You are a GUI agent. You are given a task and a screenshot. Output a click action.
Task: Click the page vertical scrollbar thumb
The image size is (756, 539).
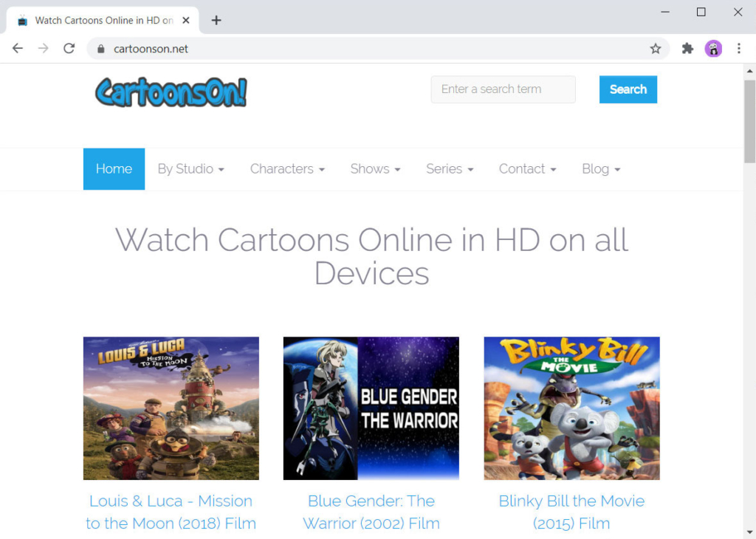point(749,122)
